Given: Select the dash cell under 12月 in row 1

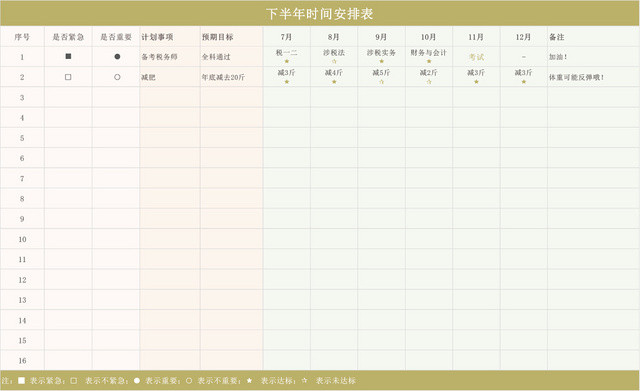Looking at the screenshot, I should (x=524, y=57).
